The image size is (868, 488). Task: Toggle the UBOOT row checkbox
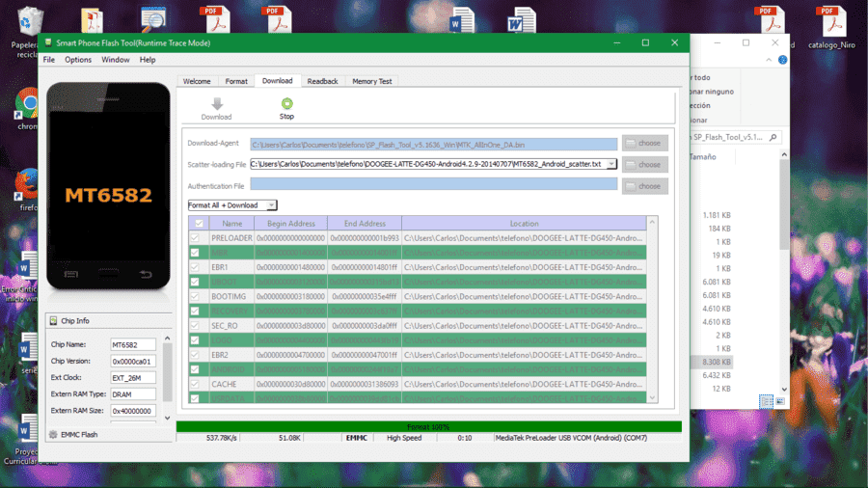coord(195,282)
